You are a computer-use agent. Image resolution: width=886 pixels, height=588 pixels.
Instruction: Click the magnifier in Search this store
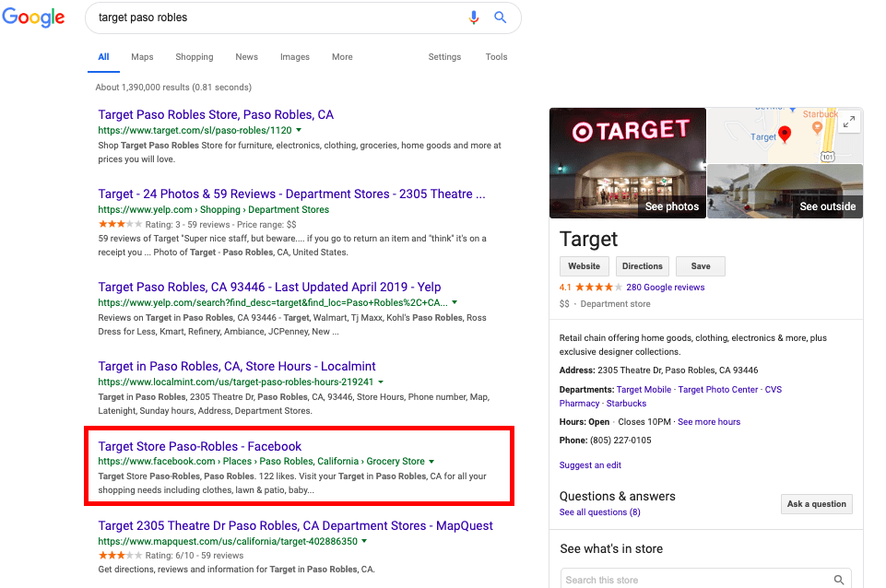tap(839, 580)
